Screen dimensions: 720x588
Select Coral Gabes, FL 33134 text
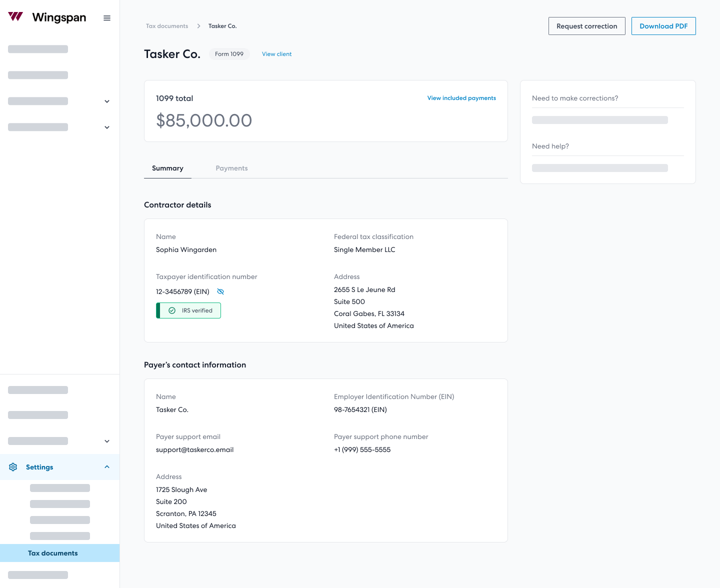click(x=369, y=313)
